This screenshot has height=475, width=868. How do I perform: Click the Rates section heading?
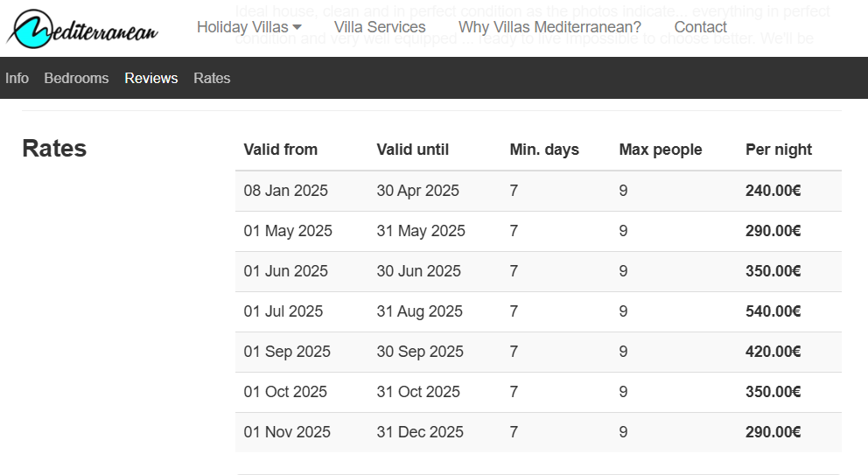[54, 149]
